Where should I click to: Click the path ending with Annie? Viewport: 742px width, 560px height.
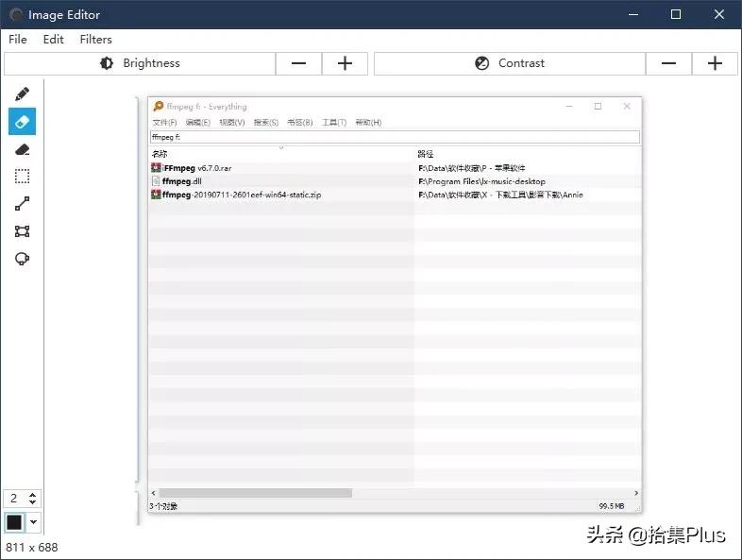(x=500, y=195)
